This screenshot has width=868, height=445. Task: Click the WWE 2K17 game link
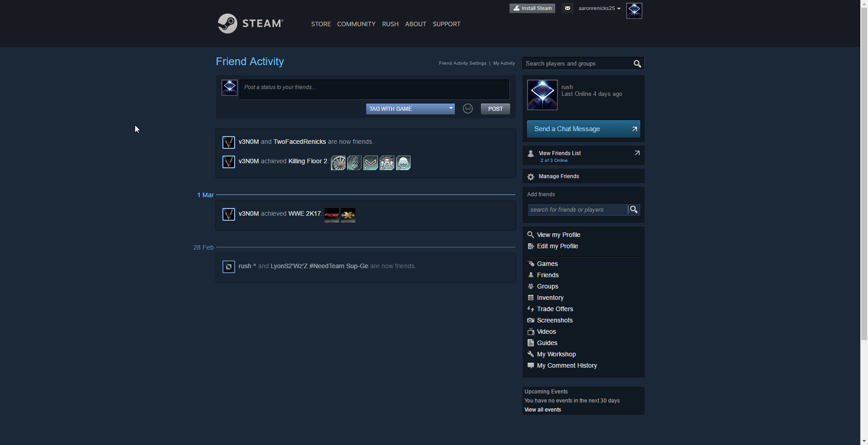tap(305, 213)
